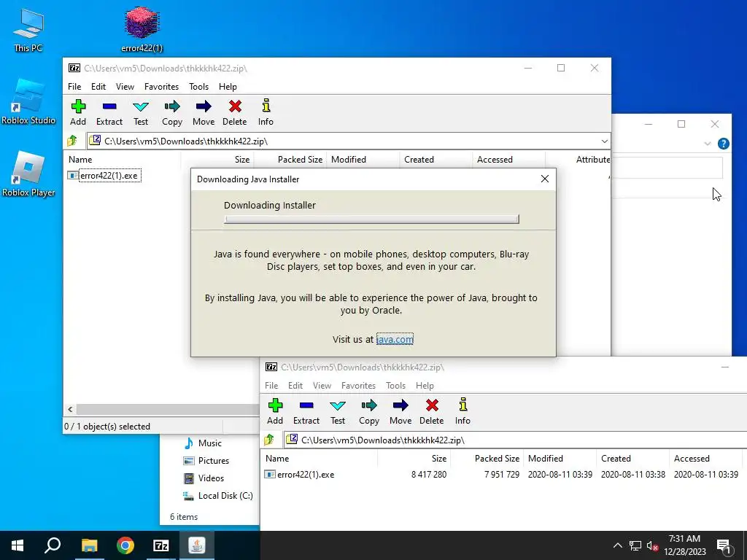Sort by Name column in the upper 7-Zip window
The width and height of the screenshot is (747, 560).
pos(123,160)
